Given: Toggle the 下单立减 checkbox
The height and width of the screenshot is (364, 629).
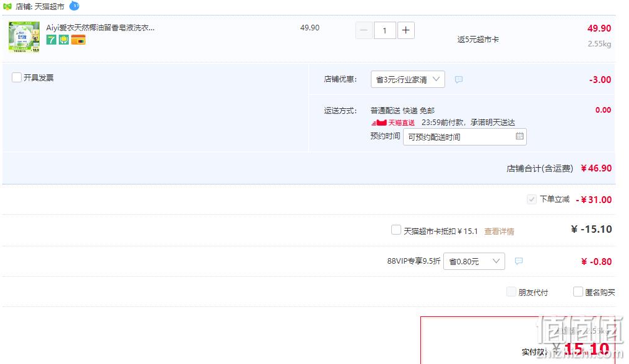Looking at the screenshot, I should (x=532, y=199).
